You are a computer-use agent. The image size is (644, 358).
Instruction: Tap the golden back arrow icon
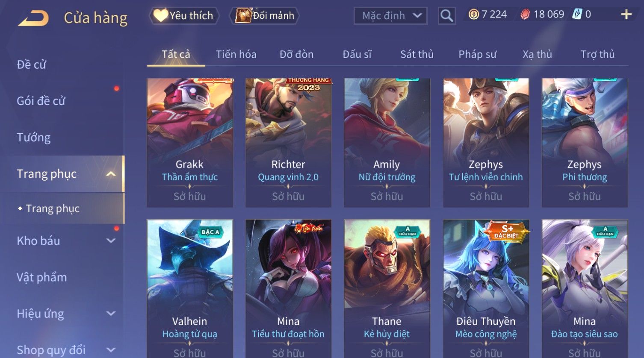click(x=33, y=18)
